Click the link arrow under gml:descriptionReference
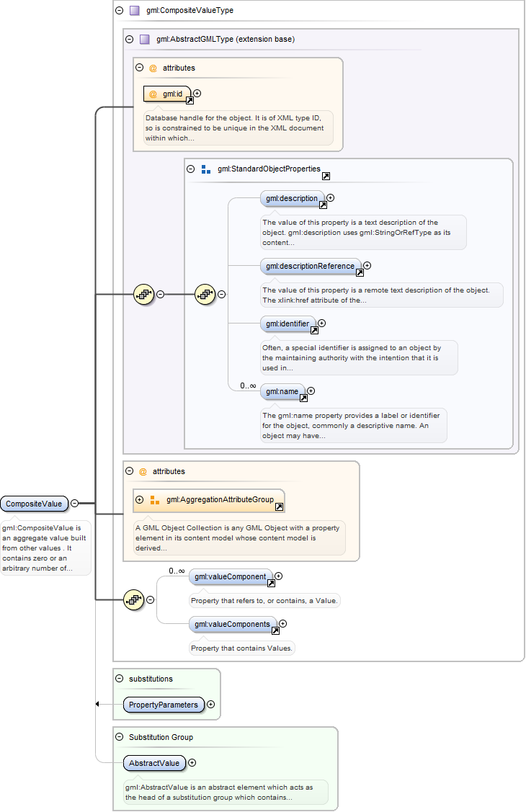Image resolution: width=526 pixels, height=812 pixels. pyautogui.click(x=359, y=272)
